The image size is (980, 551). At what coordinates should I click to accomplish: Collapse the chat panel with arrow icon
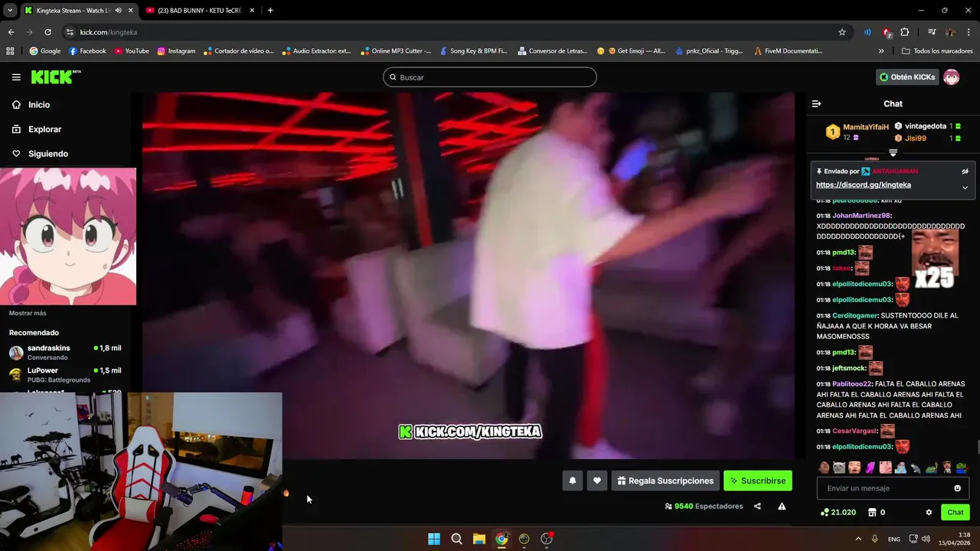tap(816, 103)
